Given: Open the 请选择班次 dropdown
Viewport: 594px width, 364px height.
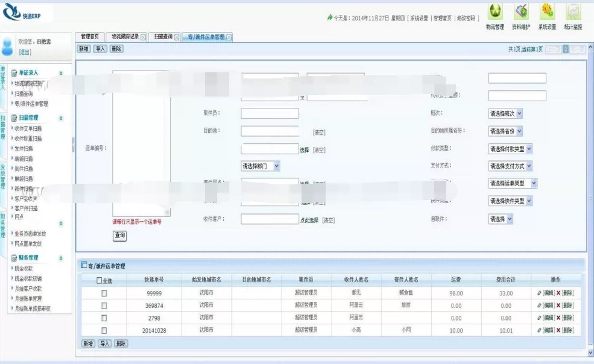Looking at the screenshot, I should point(506,114).
